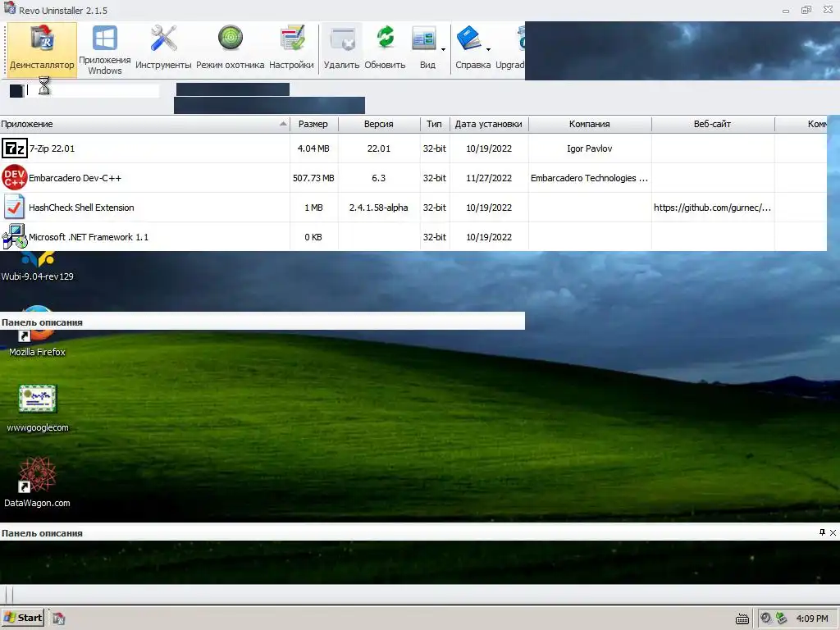Sort by Дата установки column header
This screenshot has height=630, width=840.
tap(489, 125)
